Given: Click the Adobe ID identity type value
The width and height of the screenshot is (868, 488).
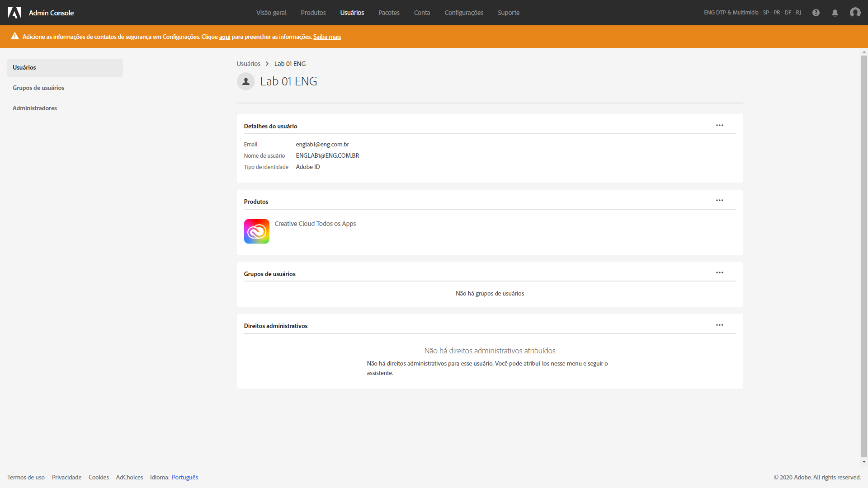Looking at the screenshot, I should 308,167.
